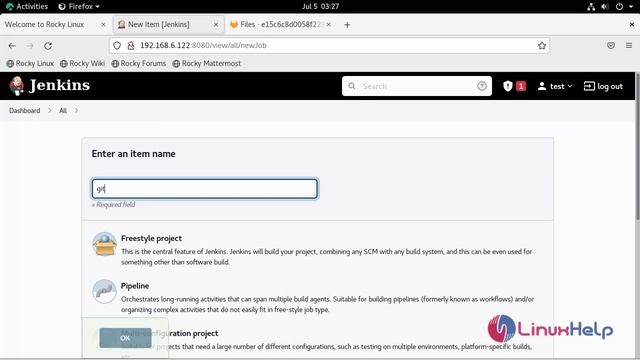Viewport: 640px width, 360px height.
Task: Choose the Pipeline option title
Action: click(135, 286)
